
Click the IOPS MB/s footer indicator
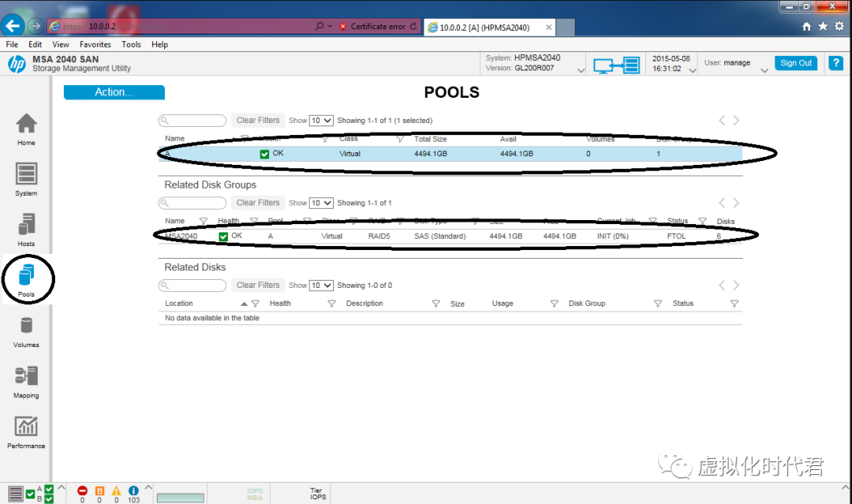tap(255, 495)
